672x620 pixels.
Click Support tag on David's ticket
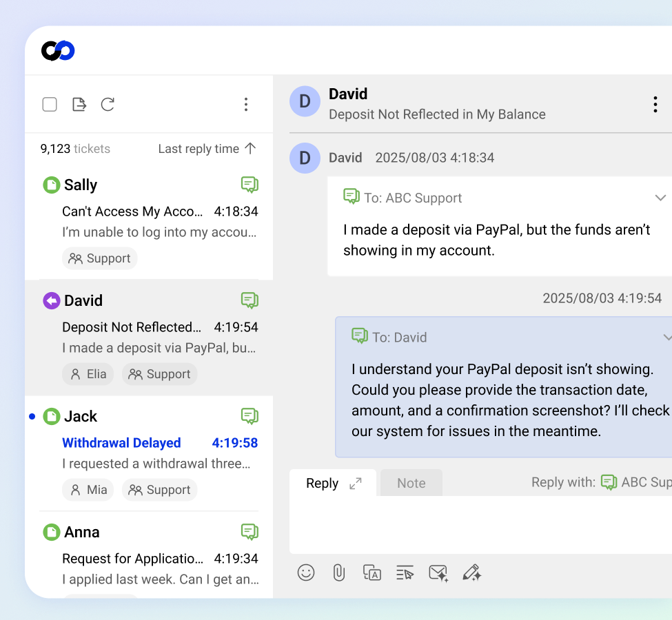coord(159,374)
